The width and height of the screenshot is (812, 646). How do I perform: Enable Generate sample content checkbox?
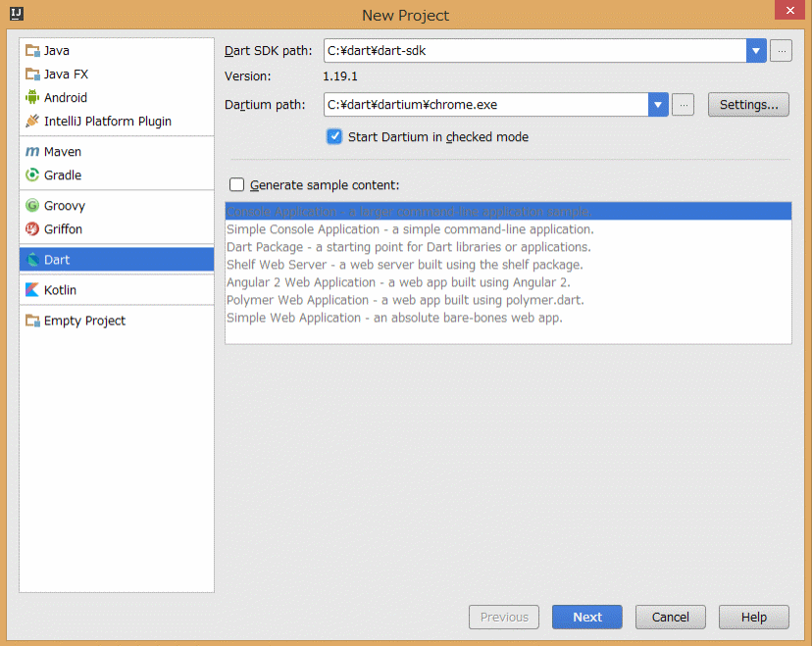point(236,184)
